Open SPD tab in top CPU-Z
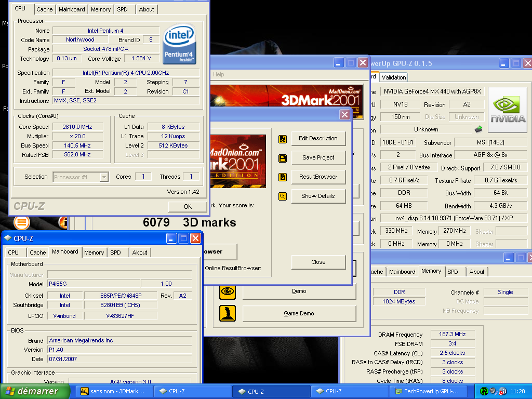The height and width of the screenshot is (399, 532). tap(123, 9)
